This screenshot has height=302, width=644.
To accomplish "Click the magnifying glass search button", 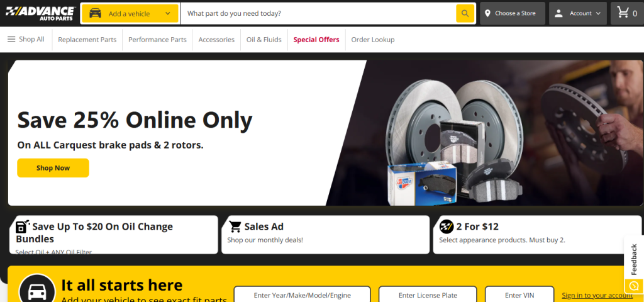I will pyautogui.click(x=465, y=13).
